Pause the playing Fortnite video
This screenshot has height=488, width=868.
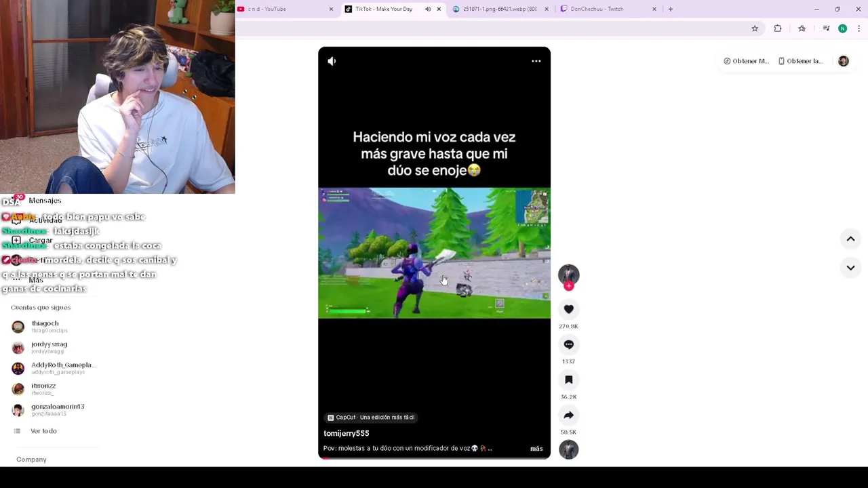coord(434,253)
